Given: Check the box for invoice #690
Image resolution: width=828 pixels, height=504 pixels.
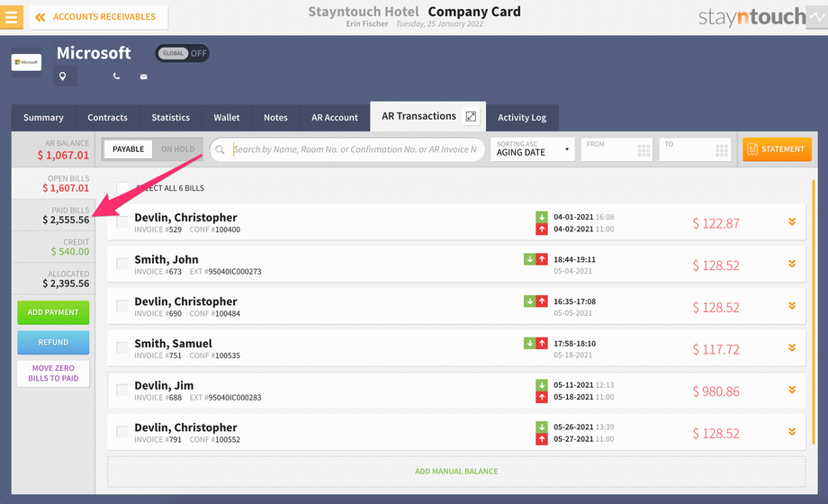Looking at the screenshot, I should point(122,306).
